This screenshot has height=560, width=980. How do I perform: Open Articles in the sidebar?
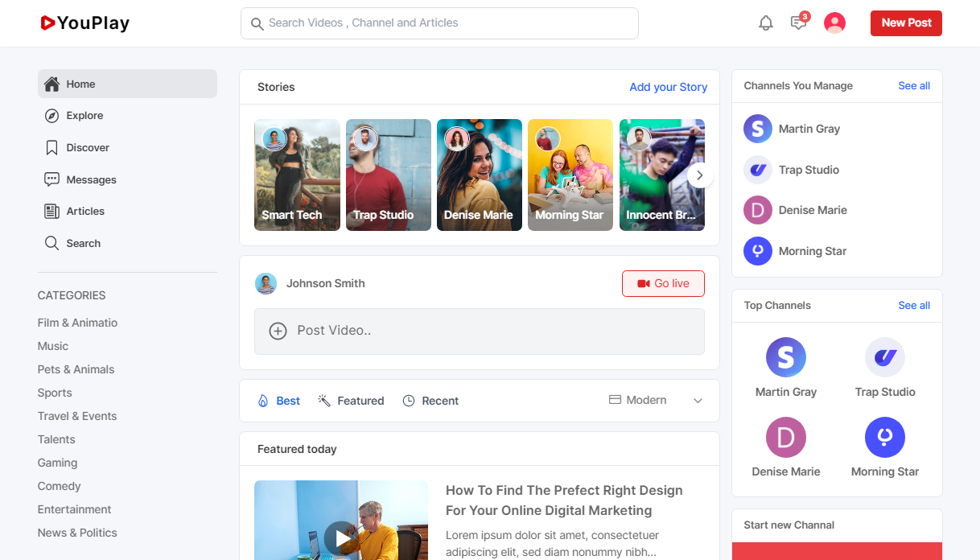[85, 212]
